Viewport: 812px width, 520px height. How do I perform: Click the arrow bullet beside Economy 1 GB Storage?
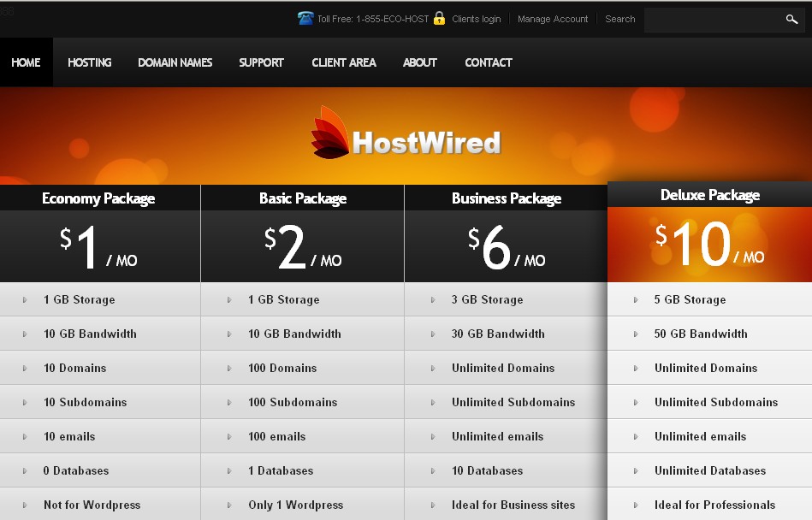[x=25, y=300]
